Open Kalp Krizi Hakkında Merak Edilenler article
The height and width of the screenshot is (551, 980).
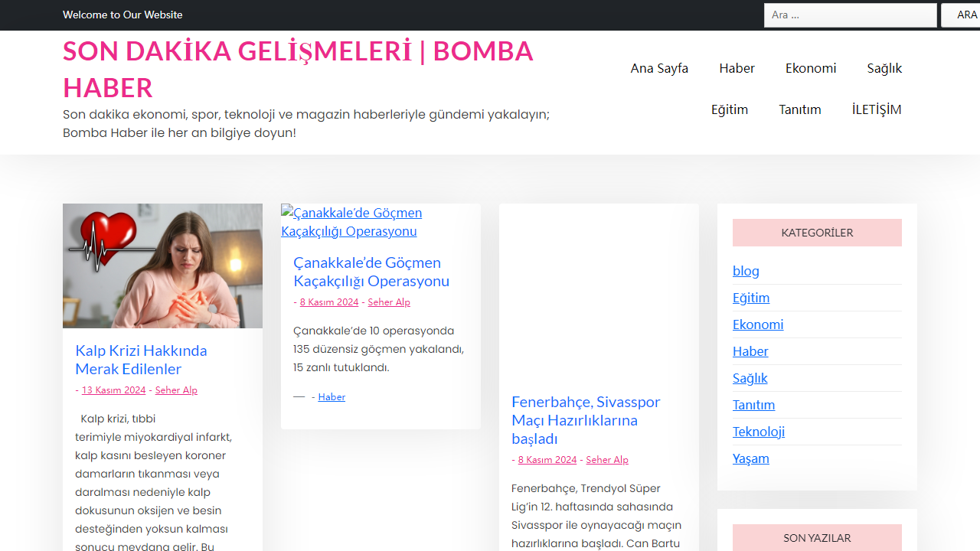pyautogui.click(x=141, y=360)
